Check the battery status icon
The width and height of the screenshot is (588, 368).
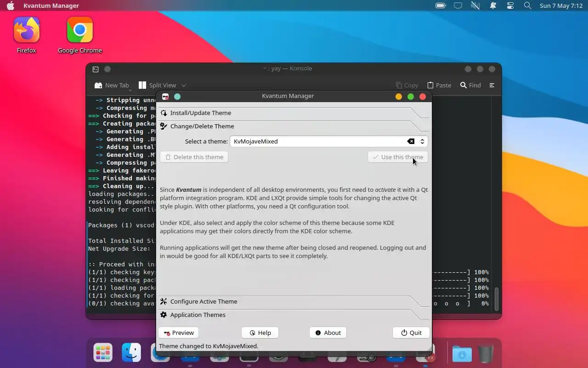(441, 6)
